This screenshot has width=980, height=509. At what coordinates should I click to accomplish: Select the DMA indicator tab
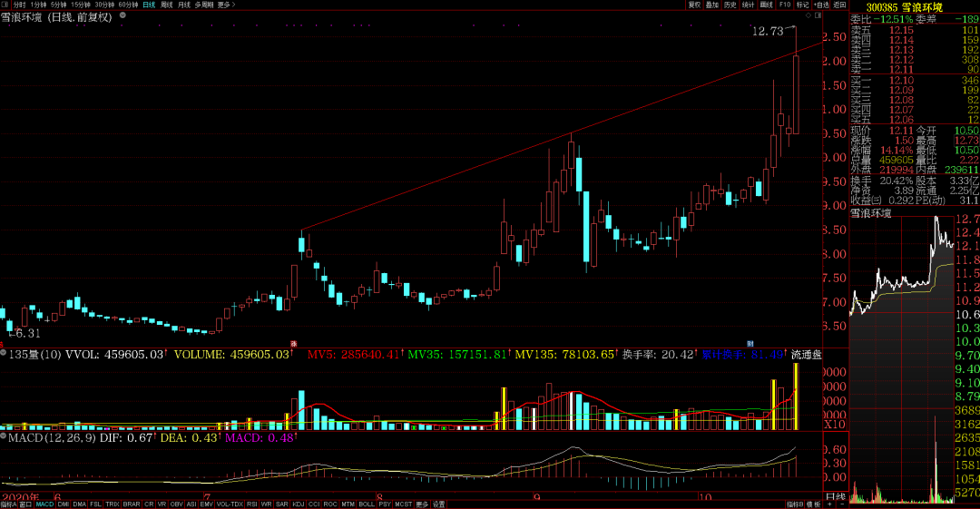[79, 504]
